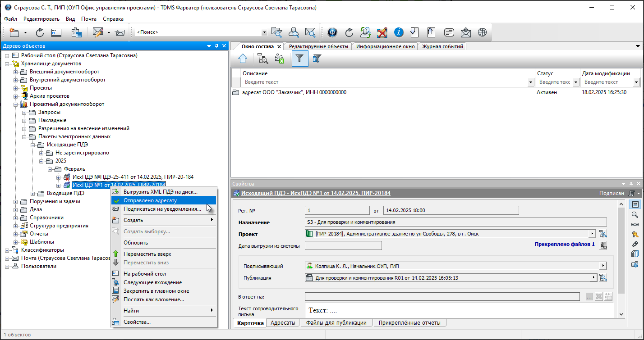Expand the Внешний документооборот node

[16, 72]
